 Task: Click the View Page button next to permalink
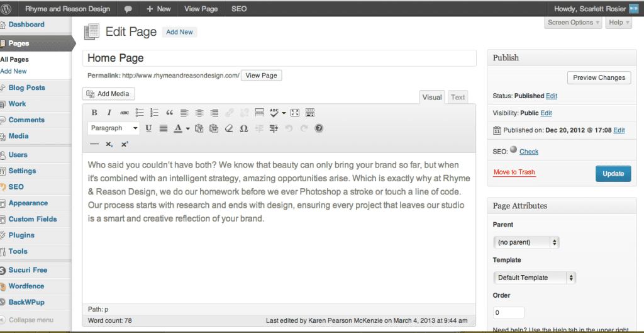261,76
